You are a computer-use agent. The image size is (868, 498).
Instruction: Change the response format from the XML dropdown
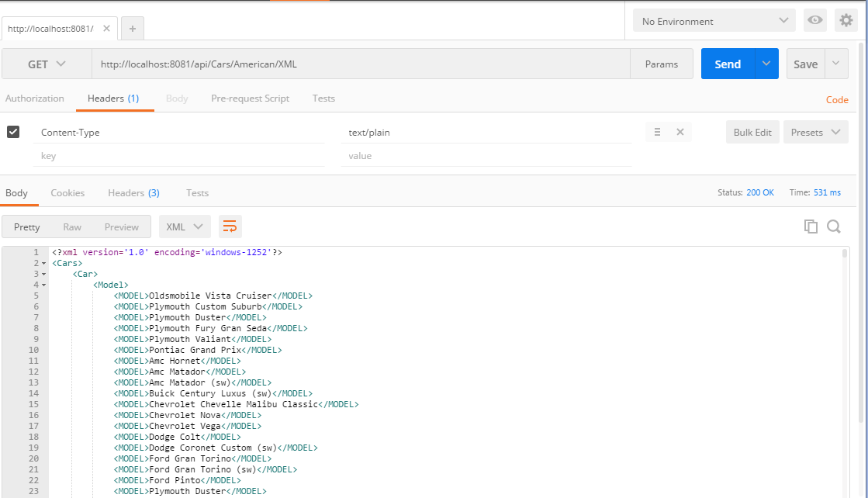(184, 226)
